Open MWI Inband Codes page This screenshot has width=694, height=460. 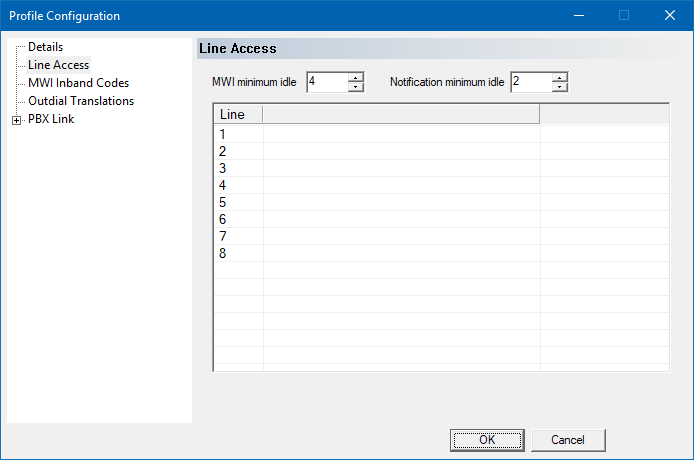pyautogui.click(x=78, y=83)
